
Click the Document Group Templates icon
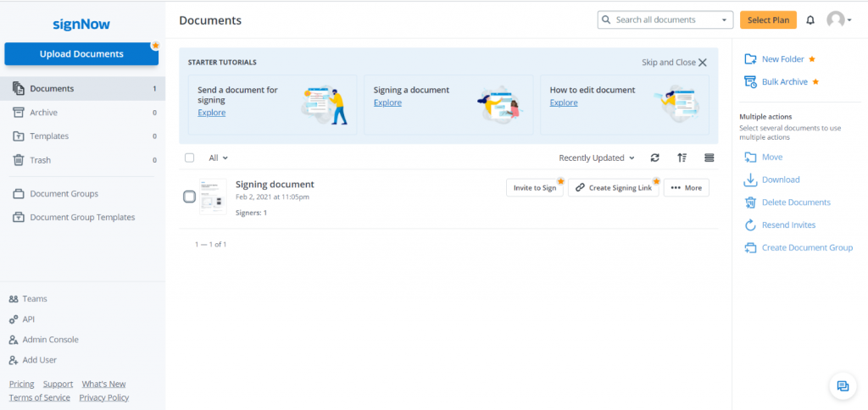click(x=19, y=218)
